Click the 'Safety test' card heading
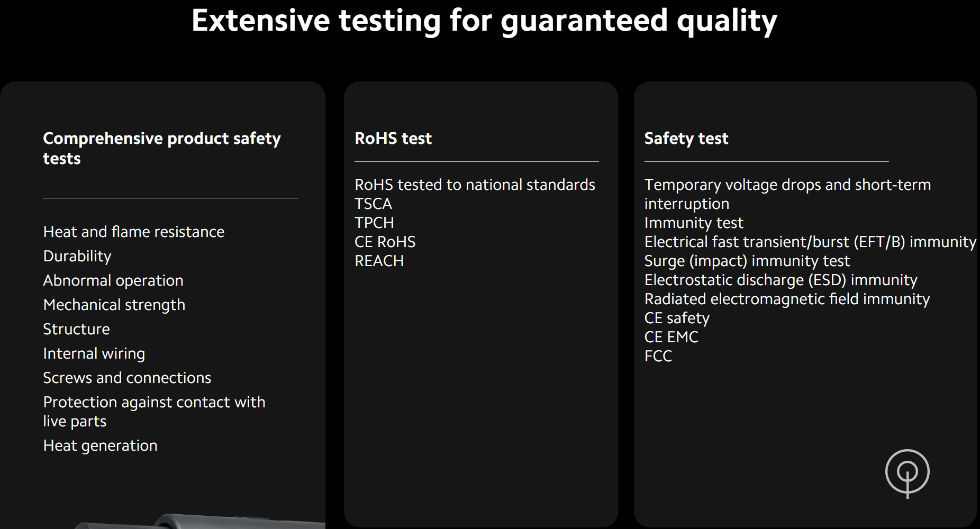This screenshot has height=529, width=980. pos(686,138)
